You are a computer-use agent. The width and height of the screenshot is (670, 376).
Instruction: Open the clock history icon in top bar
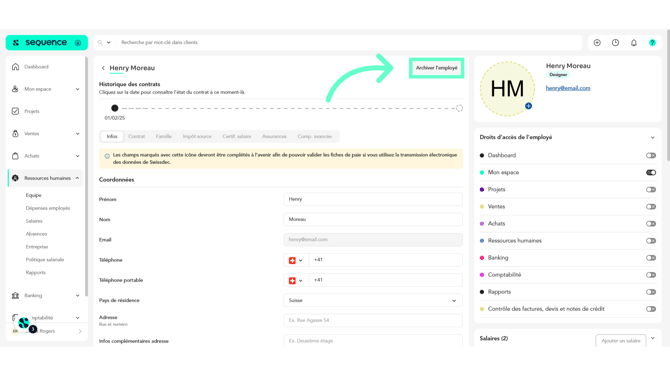coord(615,42)
